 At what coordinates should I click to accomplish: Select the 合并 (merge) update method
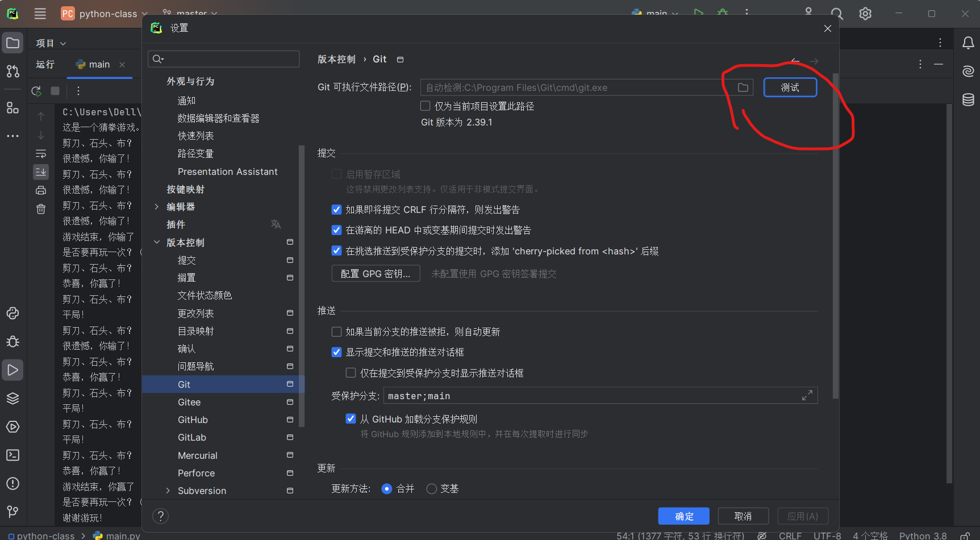387,489
